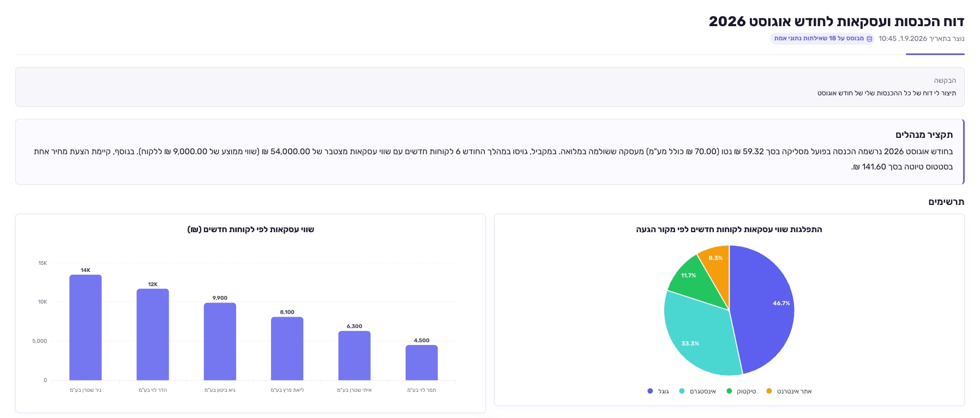Screen dimensions: 980x418
Task: Toggle the 'אתר אינטרנט' legend entry
Action: pyautogui.click(x=789, y=391)
